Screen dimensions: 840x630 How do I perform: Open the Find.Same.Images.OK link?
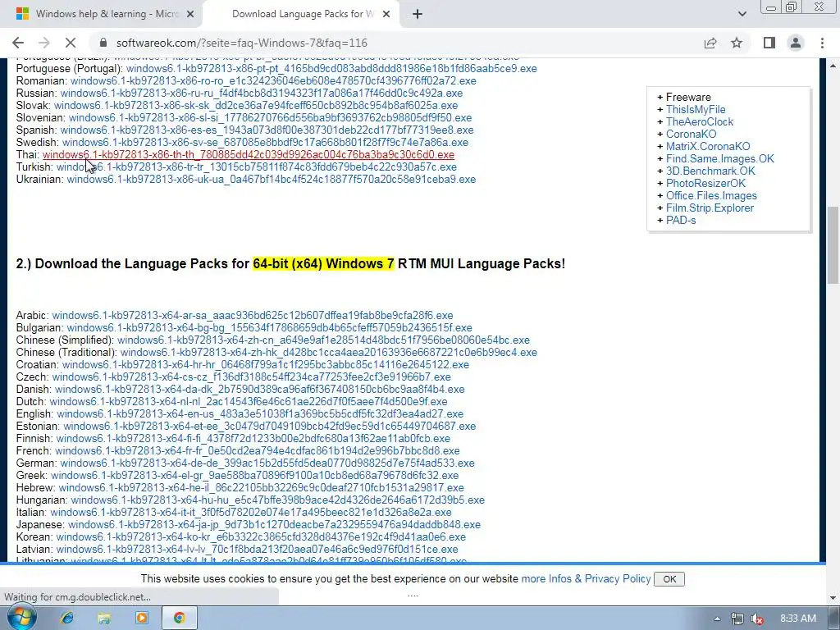(720, 158)
